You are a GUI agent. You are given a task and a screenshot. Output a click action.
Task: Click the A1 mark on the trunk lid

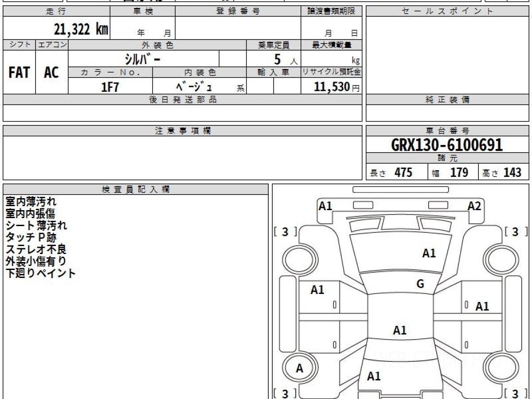pos(374,376)
